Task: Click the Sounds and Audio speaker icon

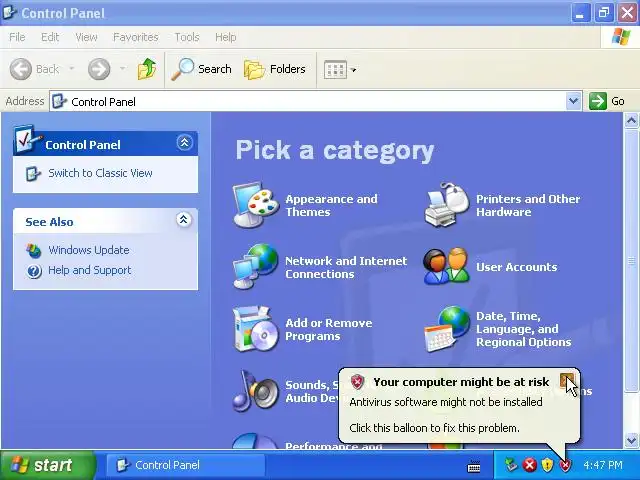Action: (255, 391)
